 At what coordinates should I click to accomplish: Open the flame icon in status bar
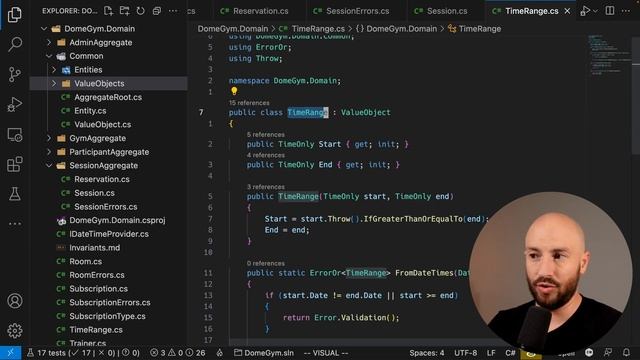pyautogui.click(x=220, y=353)
